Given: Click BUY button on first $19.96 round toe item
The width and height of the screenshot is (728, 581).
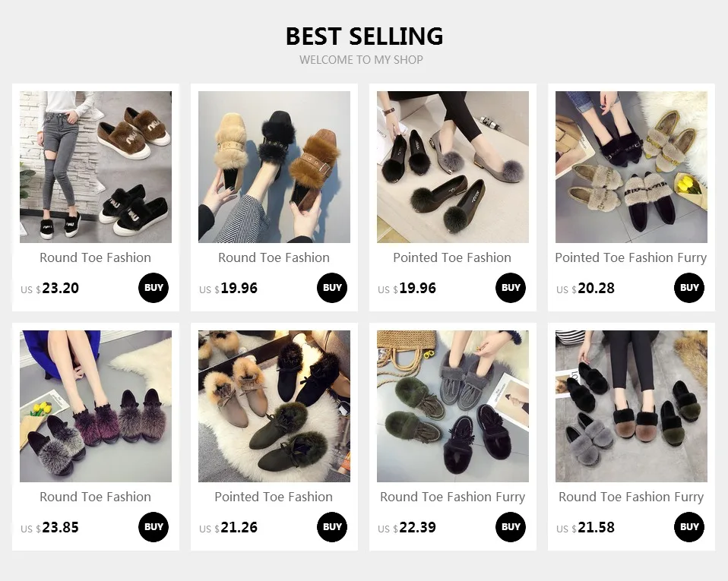Looking at the screenshot, I should [332, 288].
